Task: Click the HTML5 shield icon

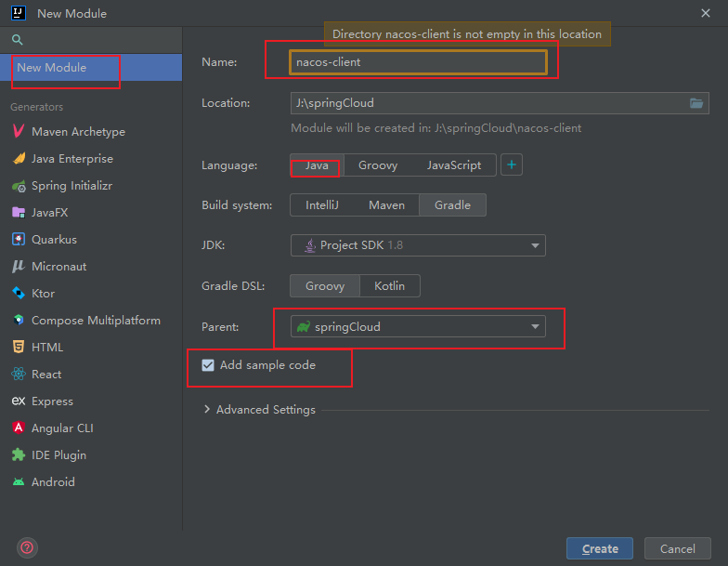Action: (x=19, y=348)
